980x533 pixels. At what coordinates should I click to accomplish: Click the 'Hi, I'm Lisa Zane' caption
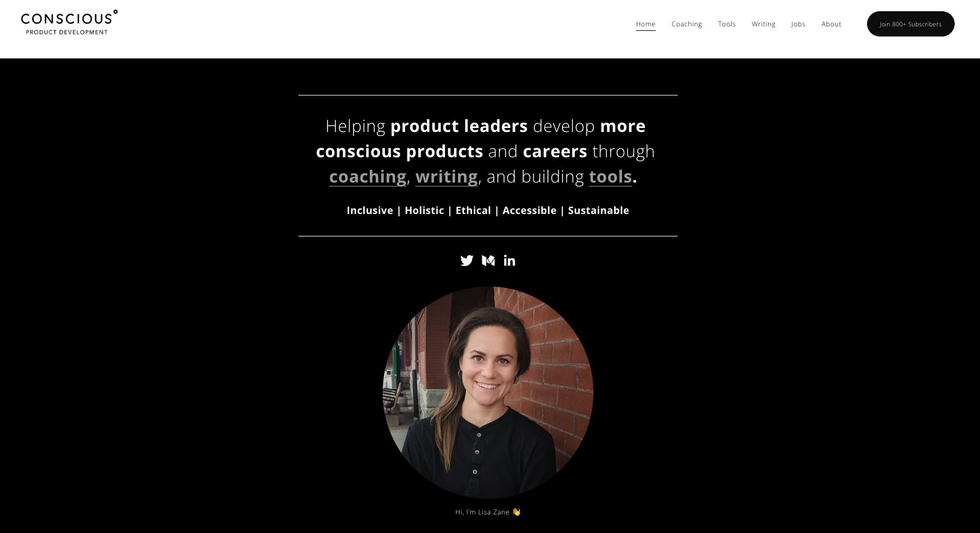point(488,512)
